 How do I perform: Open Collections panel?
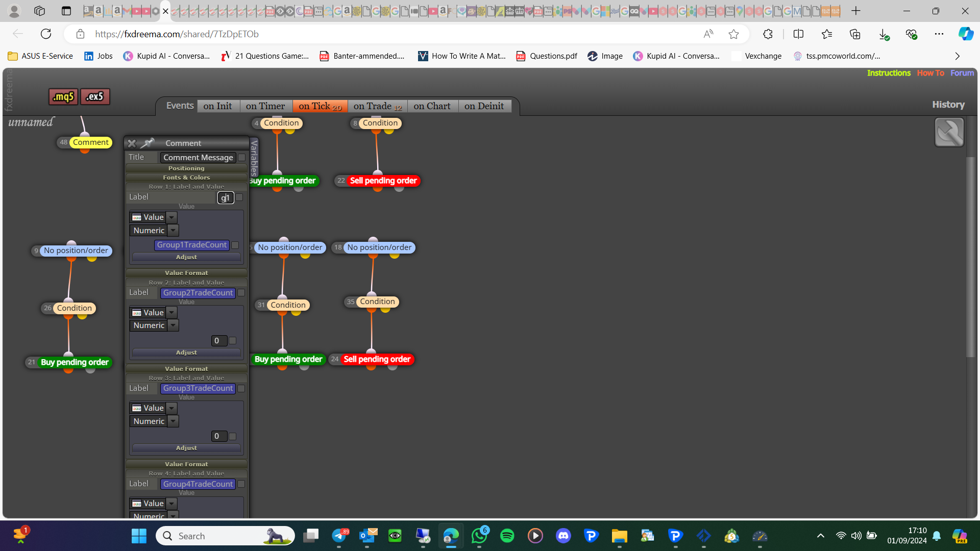(x=855, y=34)
